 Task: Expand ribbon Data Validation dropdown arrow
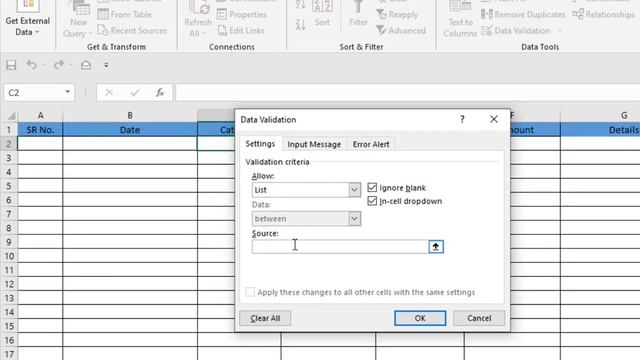(560, 31)
